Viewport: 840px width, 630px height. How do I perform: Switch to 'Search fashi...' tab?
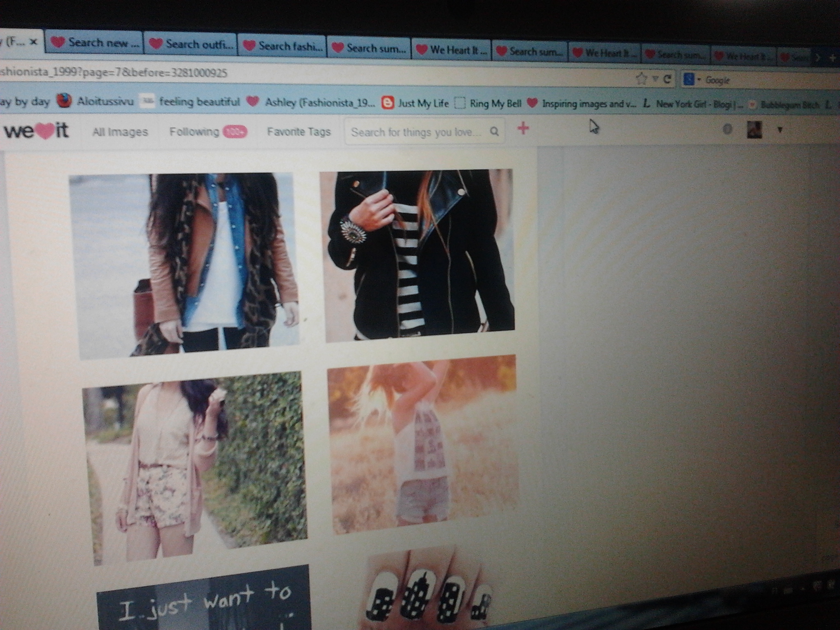coord(283,46)
